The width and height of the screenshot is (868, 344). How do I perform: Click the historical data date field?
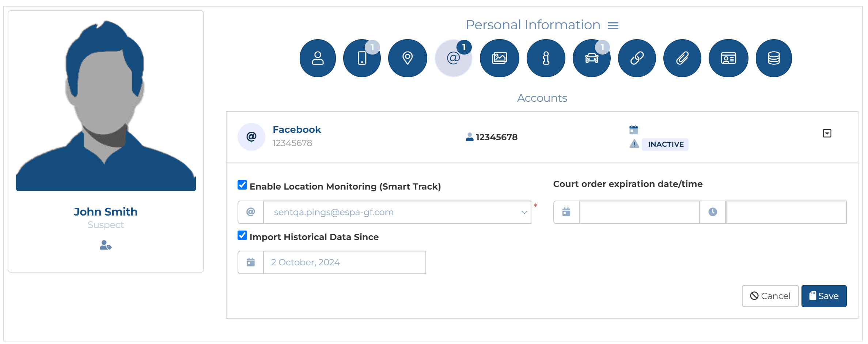pyautogui.click(x=344, y=262)
